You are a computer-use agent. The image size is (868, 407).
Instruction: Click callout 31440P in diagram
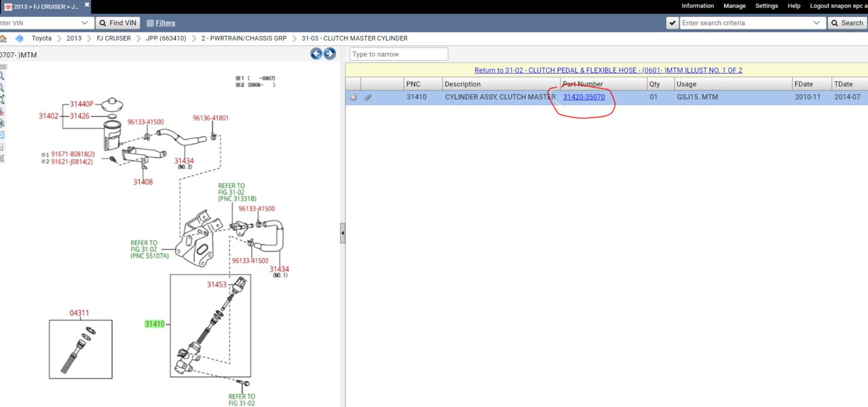81,104
